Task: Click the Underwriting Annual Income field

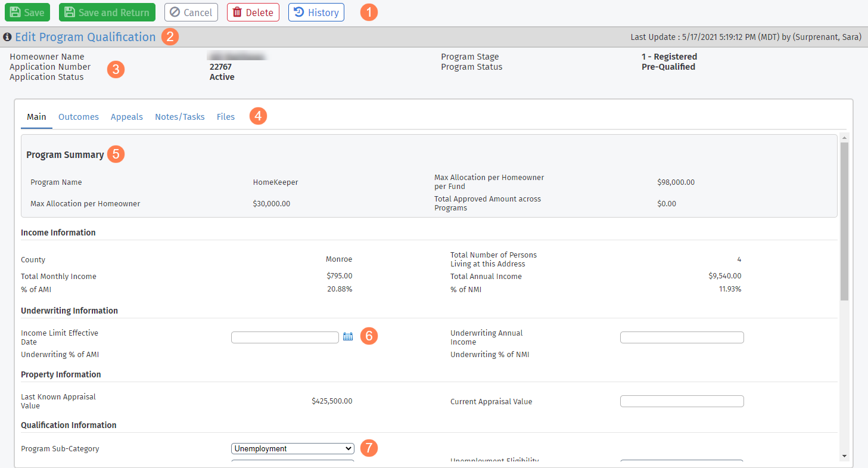Action: click(682, 337)
